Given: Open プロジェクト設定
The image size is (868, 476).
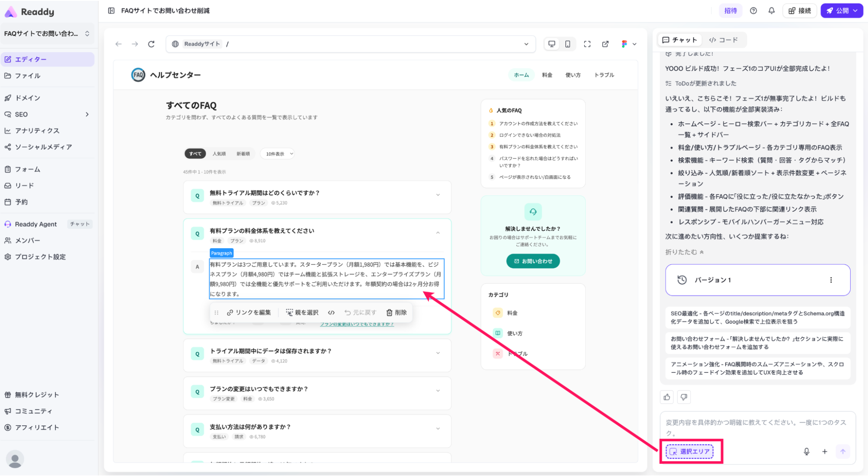Looking at the screenshot, I should pos(47,257).
